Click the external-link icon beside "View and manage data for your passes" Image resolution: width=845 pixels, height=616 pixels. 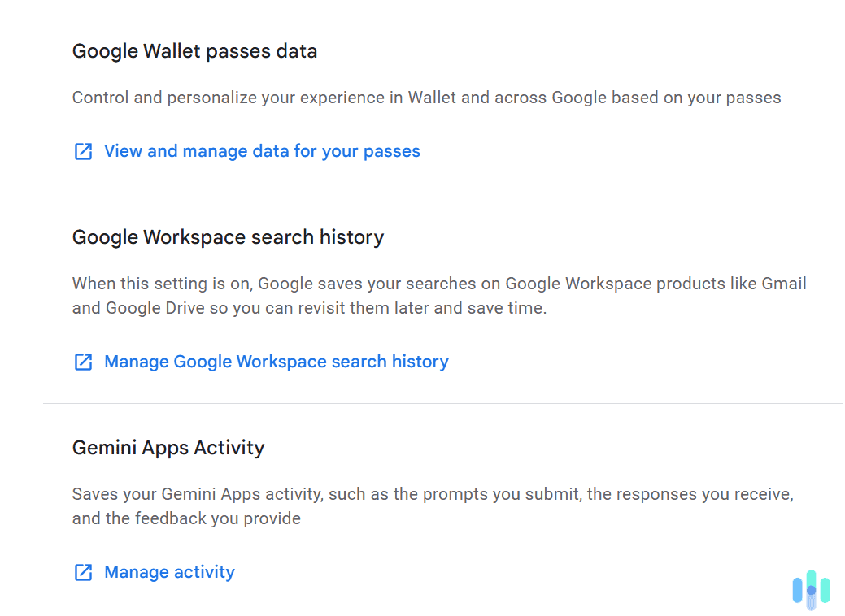click(x=83, y=151)
